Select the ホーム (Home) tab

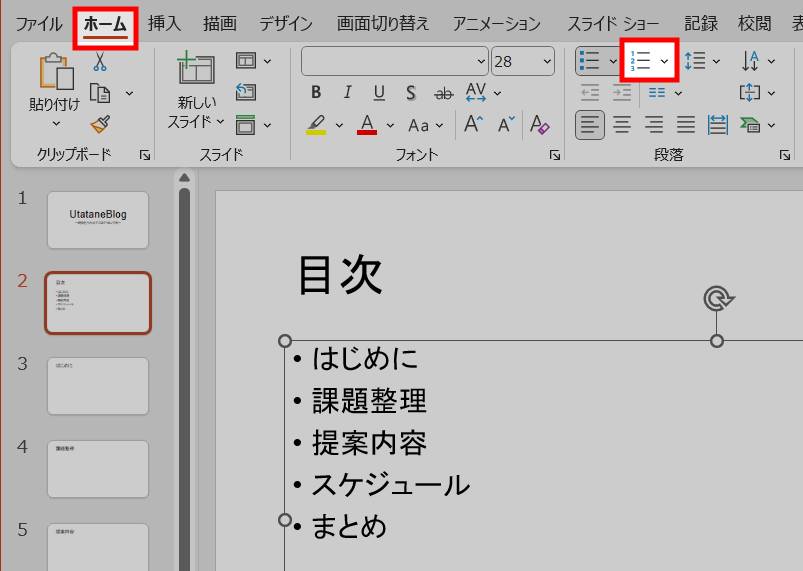pyautogui.click(x=105, y=24)
